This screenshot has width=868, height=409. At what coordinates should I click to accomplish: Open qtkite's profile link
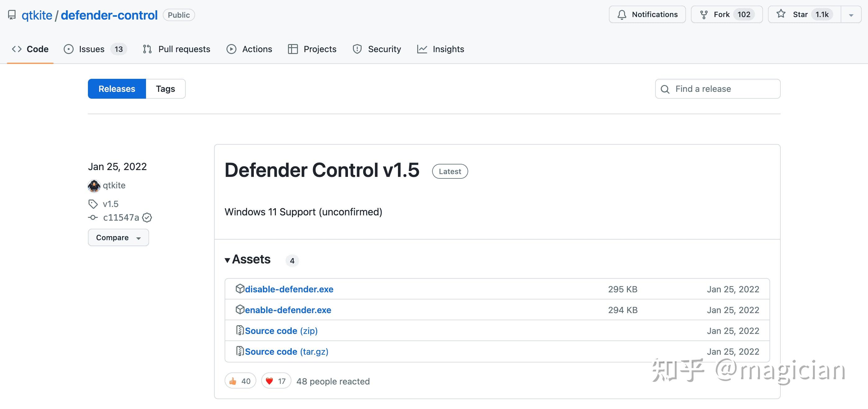coord(114,185)
